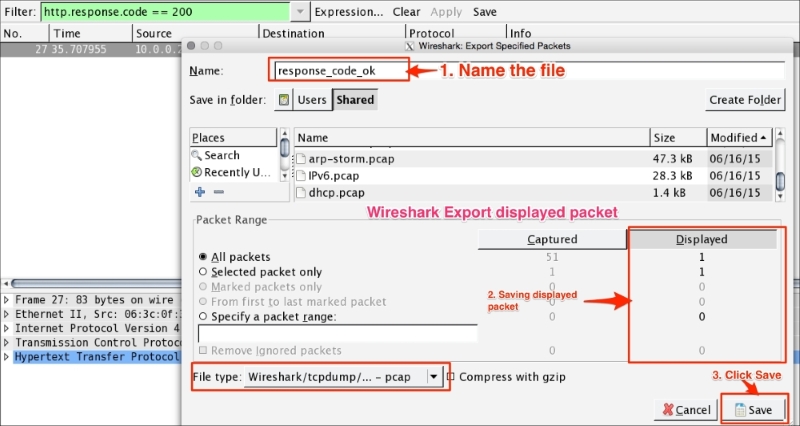Screen dimensions: 800x426
Task: Click the Time column header
Action: (91, 34)
